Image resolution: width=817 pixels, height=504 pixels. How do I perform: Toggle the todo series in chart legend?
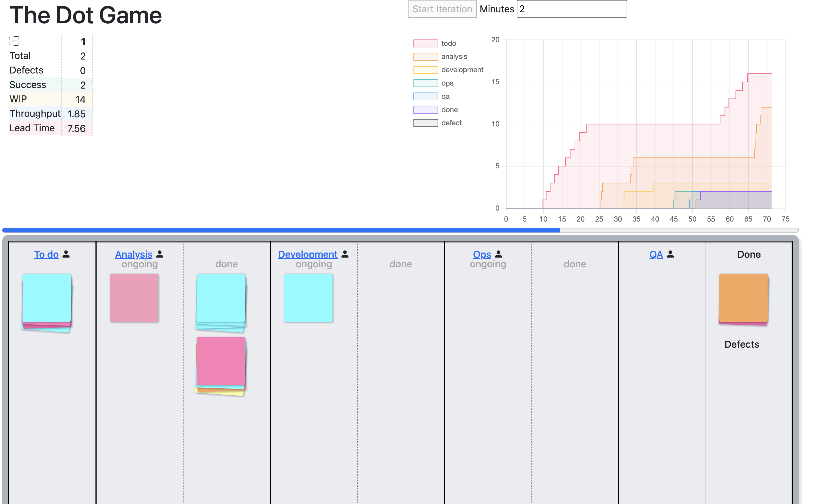pyautogui.click(x=426, y=43)
